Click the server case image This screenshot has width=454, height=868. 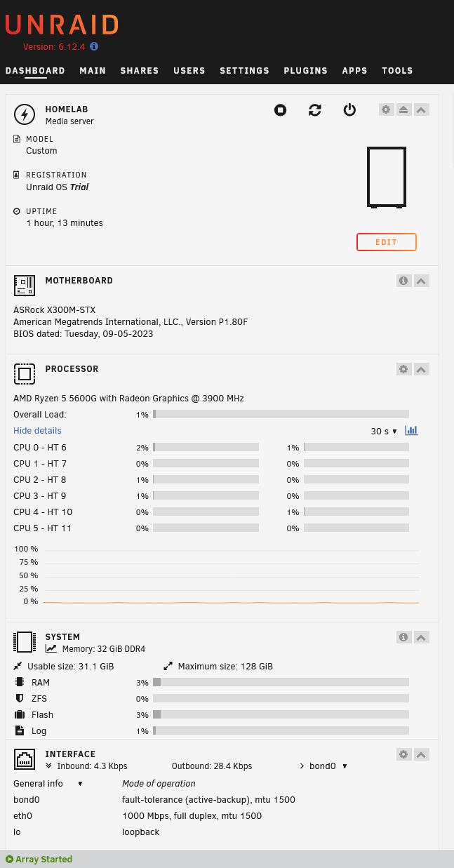point(387,178)
